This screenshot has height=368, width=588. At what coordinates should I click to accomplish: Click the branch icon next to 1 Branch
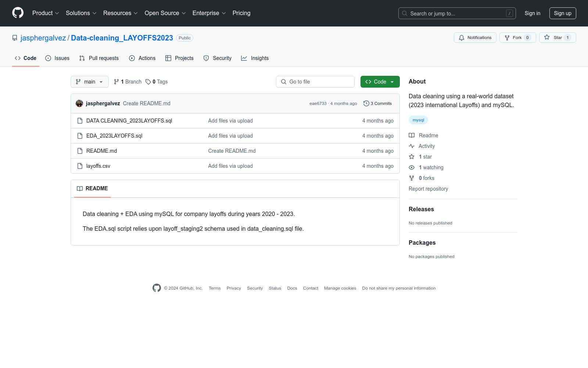tap(116, 82)
